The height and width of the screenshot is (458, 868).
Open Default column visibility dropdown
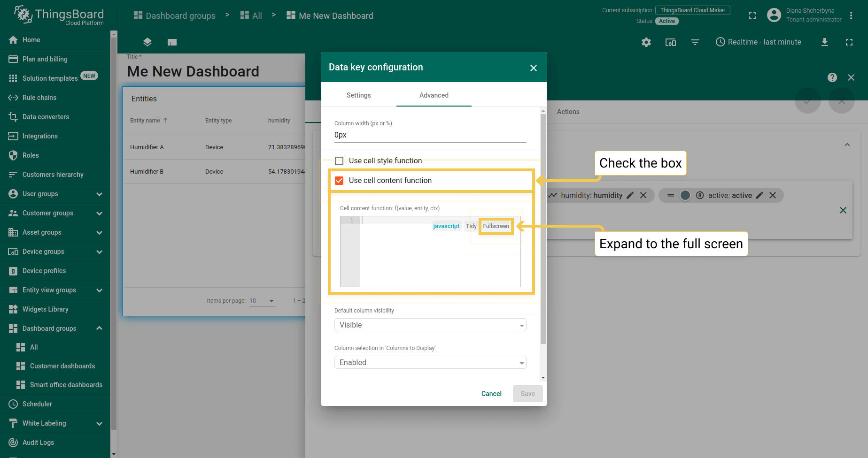point(430,325)
